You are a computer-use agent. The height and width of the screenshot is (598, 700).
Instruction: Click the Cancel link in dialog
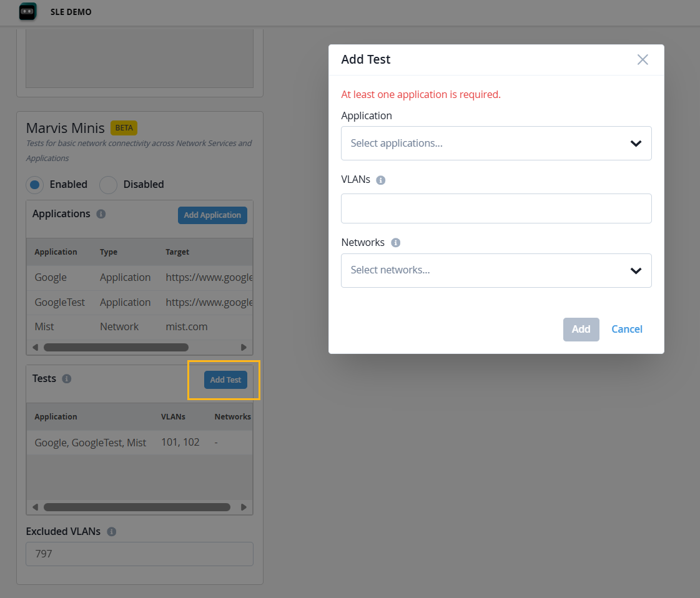(x=626, y=330)
